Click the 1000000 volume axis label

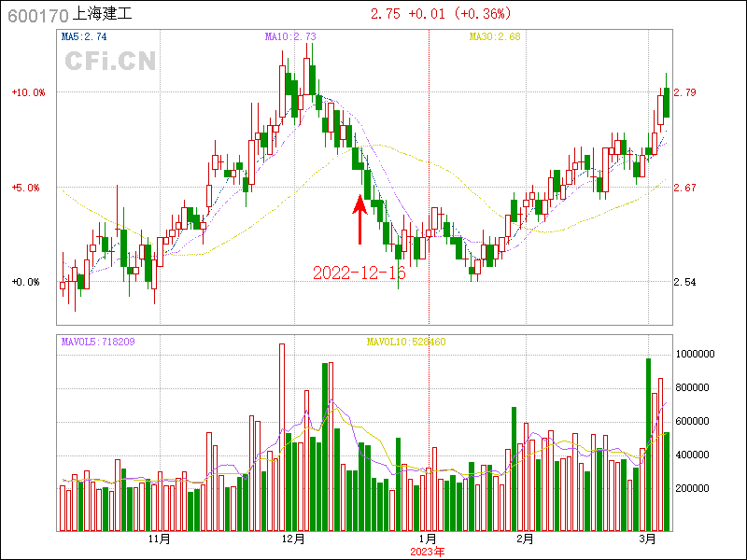coord(696,355)
